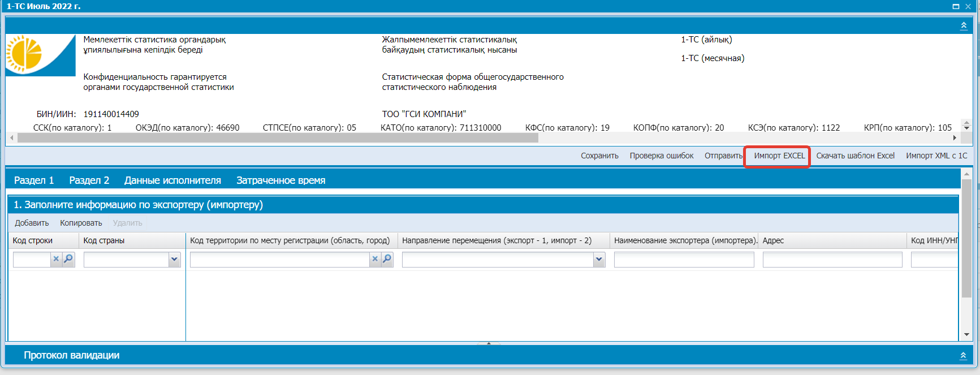Collapse the form header panel

pos(964,25)
